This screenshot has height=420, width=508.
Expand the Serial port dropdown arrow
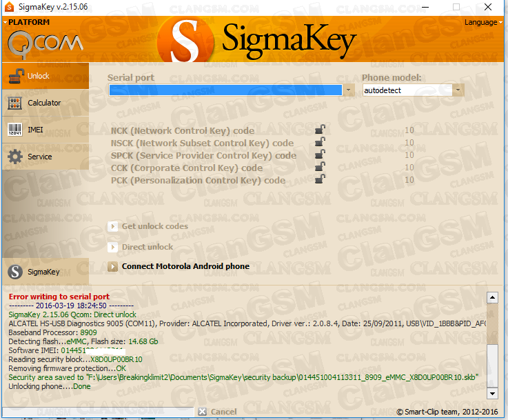coord(349,90)
